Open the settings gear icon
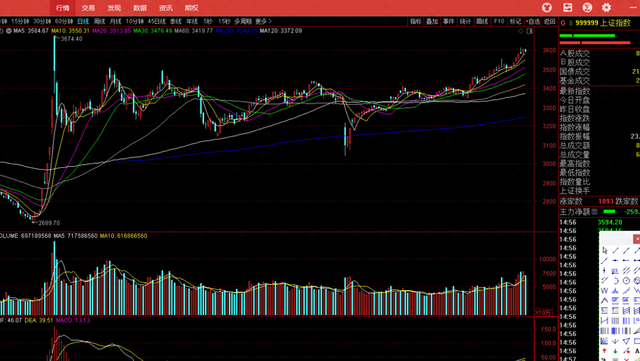Image resolution: width=640 pixels, height=361 pixels. click(606, 7)
